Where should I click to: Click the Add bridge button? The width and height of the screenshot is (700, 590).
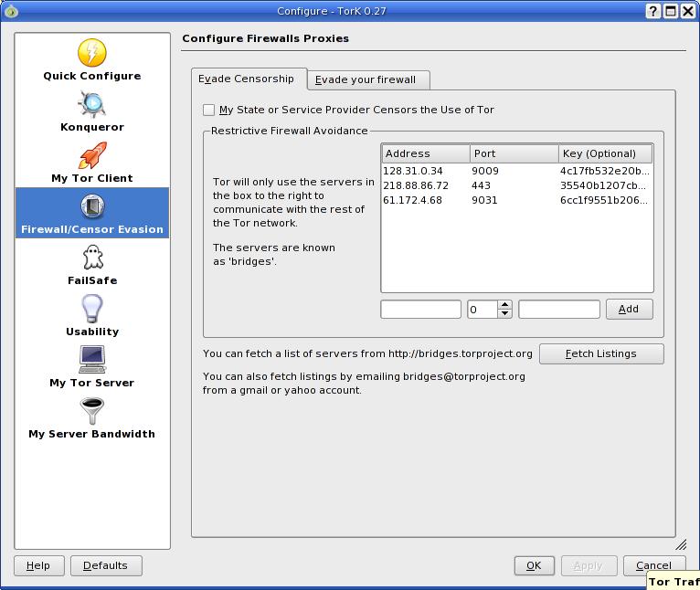629,310
